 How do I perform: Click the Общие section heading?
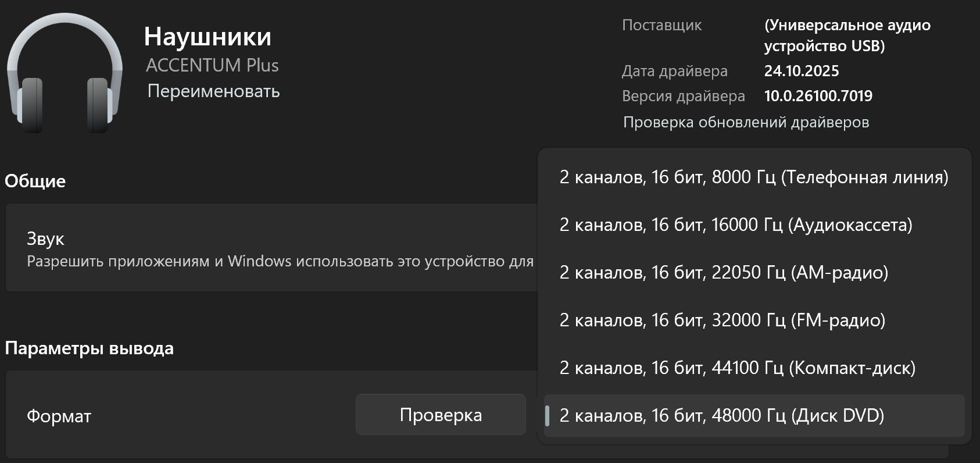pos(35,181)
